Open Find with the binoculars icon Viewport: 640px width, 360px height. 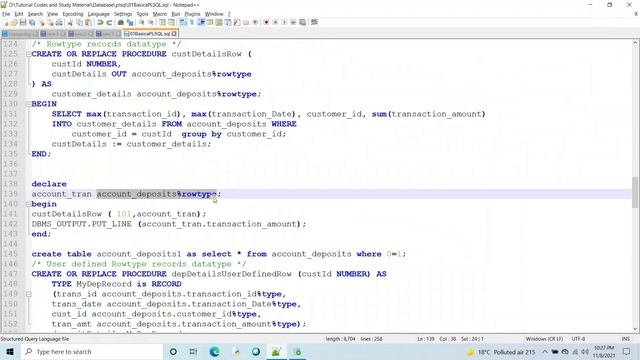pos(121,22)
